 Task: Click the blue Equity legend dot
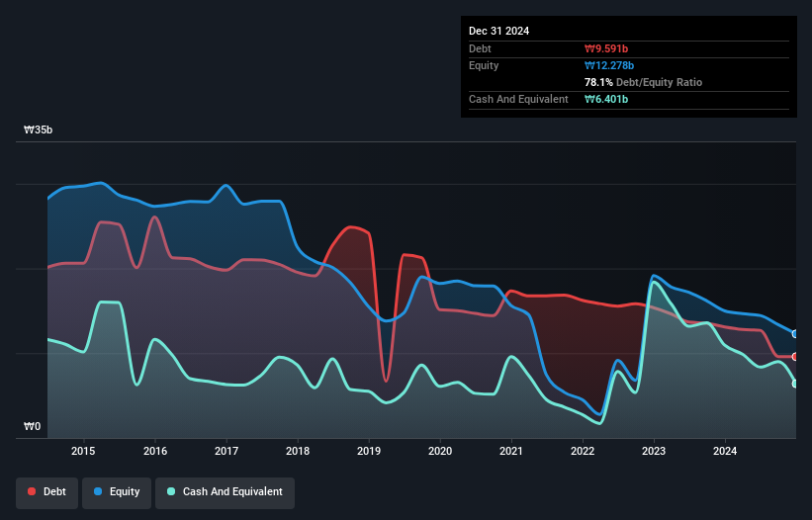(98, 491)
